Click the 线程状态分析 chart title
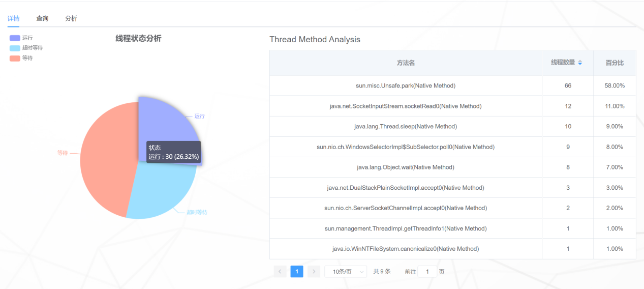This screenshot has width=644, height=289. coord(139,38)
